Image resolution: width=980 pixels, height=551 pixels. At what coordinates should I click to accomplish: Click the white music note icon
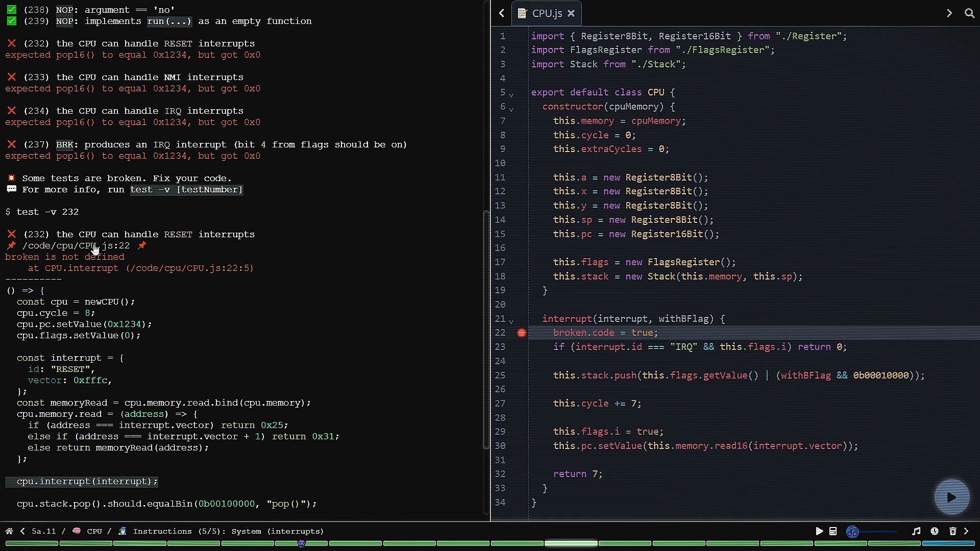tap(916, 531)
